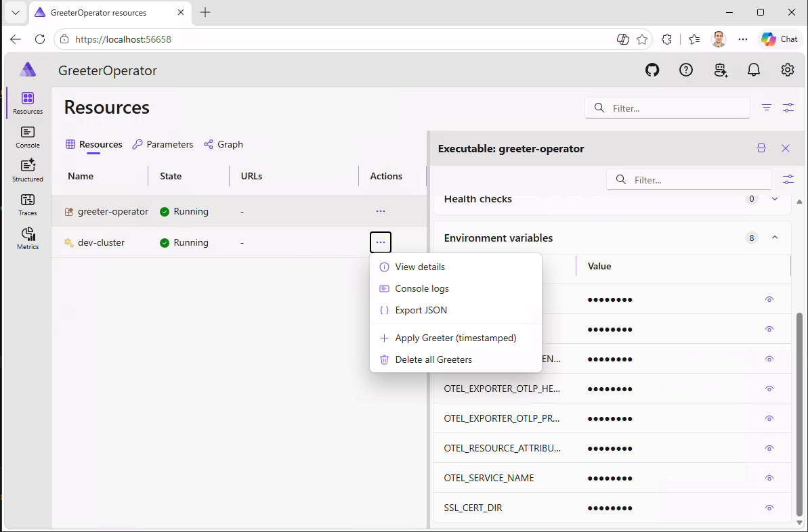Go back in the browser
The image size is (808, 532).
tap(16, 39)
